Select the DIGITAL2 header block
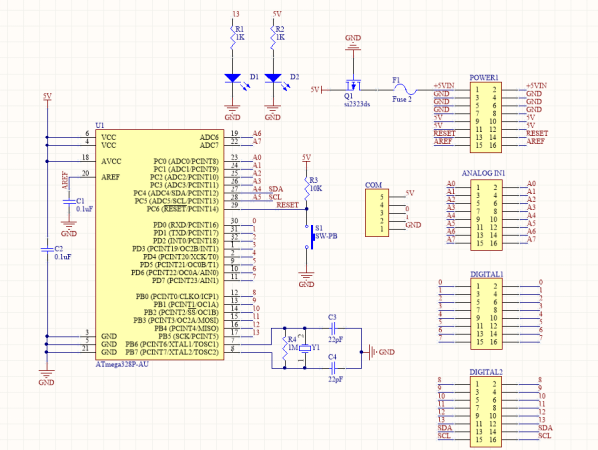The height and width of the screenshot is (450, 598). pos(486,412)
